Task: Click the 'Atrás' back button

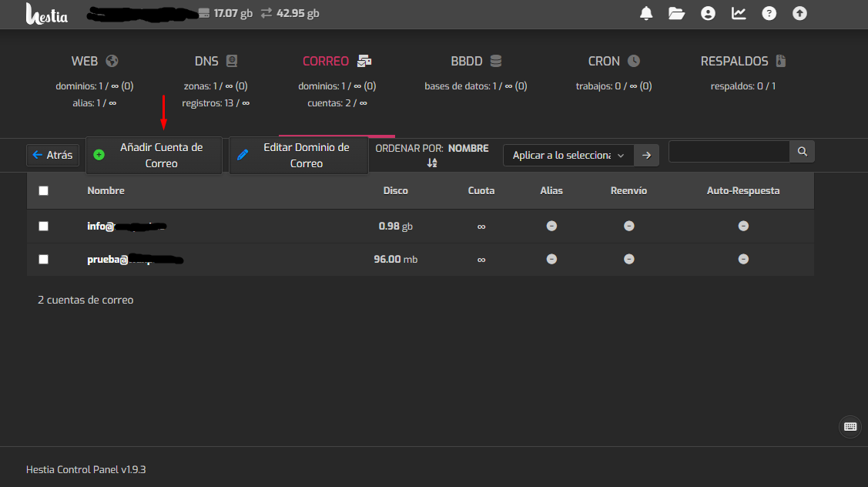Action: 52,156
